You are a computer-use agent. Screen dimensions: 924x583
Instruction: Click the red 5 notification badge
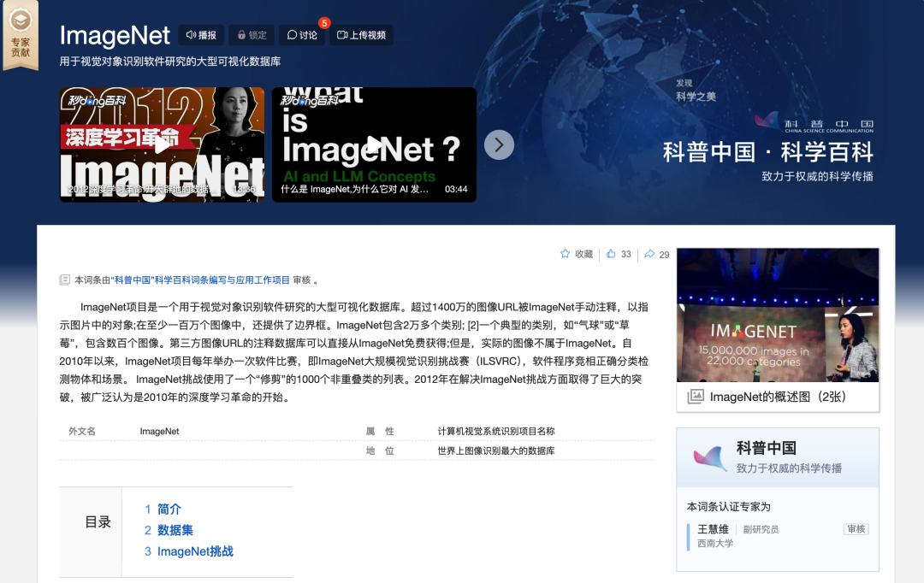point(324,23)
